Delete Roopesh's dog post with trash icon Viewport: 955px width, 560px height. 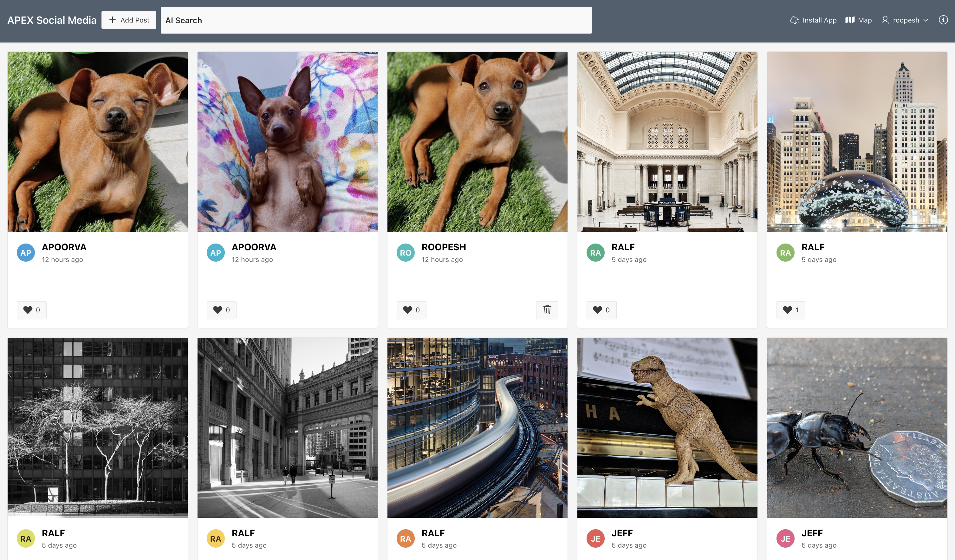click(547, 310)
